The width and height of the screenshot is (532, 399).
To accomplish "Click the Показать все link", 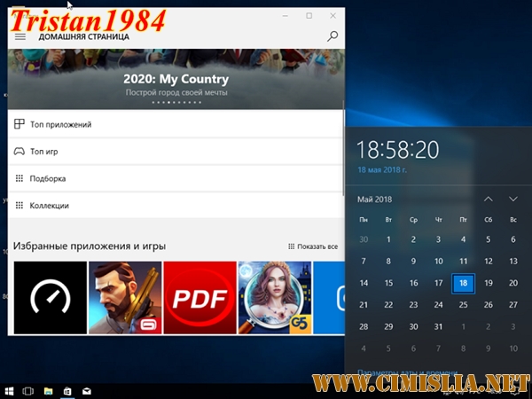I will point(313,246).
